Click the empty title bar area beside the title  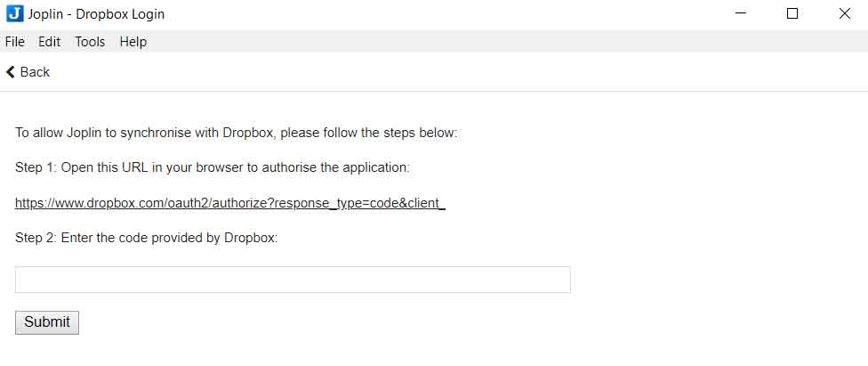coord(445,13)
